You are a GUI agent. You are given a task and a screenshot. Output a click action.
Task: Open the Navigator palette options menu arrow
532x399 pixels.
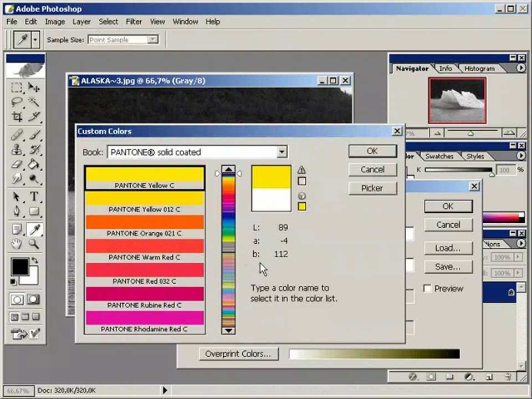pyautogui.click(x=521, y=68)
